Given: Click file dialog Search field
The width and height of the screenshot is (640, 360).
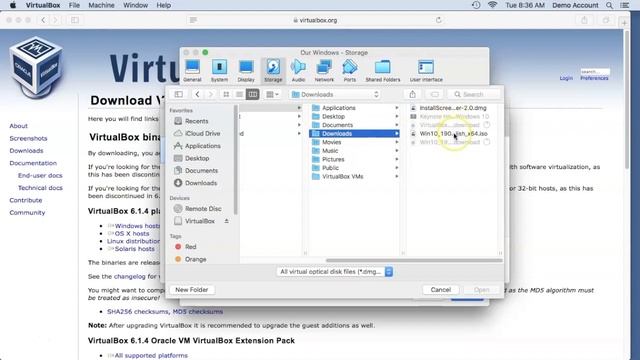Looking at the screenshot, I should [x=473, y=94].
